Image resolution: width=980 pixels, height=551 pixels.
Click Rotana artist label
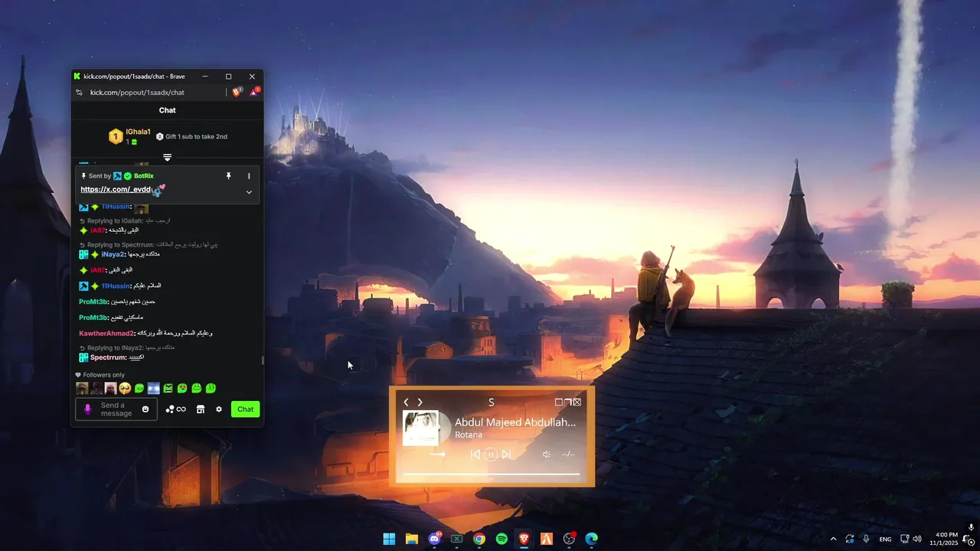(469, 435)
